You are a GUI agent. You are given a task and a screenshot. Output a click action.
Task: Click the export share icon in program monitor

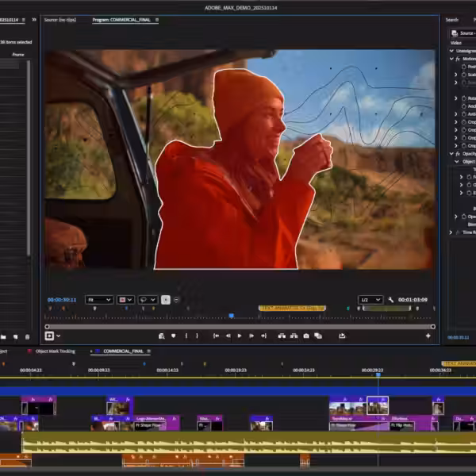[x=342, y=336]
